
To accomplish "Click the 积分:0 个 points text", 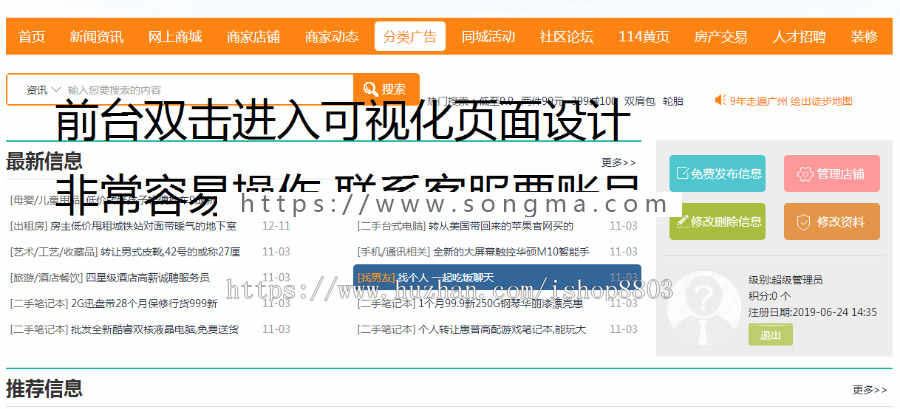I will [x=770, y=296].
